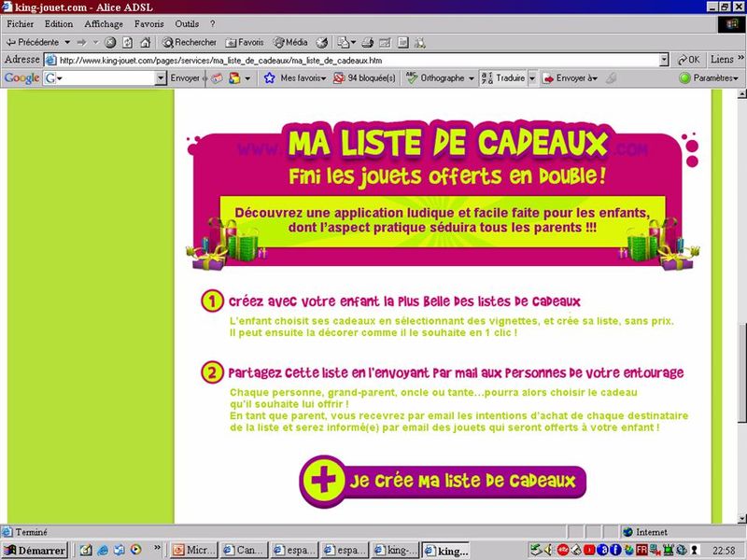This screenshot has height=560, width=747.
Task: Expand the address bar dropdown arrow
Action: [664, 60]
